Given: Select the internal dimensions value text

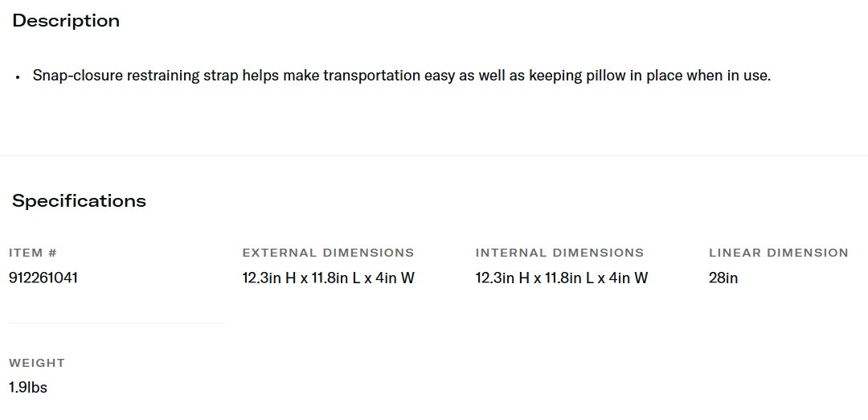Looking at the screenshot, I should pyautogui.click(x=561, y=278).
